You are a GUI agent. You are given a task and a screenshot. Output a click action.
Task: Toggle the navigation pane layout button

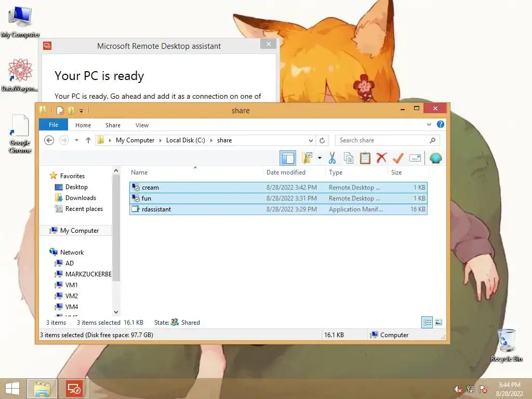tap(288, 158)
